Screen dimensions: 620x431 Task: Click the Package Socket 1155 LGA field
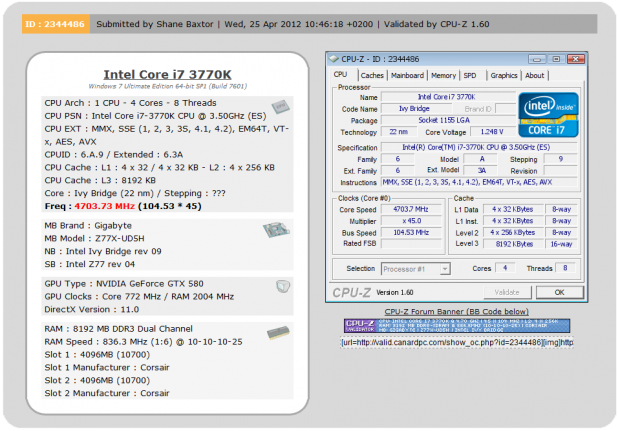point(448,120)
